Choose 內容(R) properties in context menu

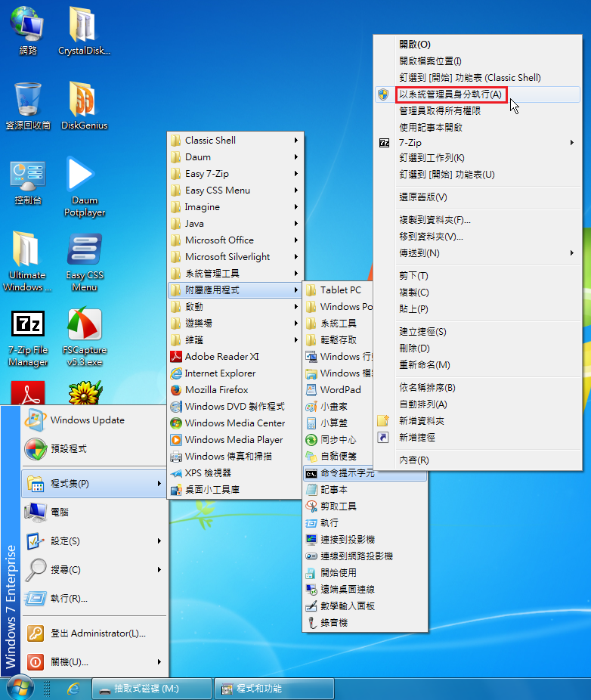pos(478,460)
